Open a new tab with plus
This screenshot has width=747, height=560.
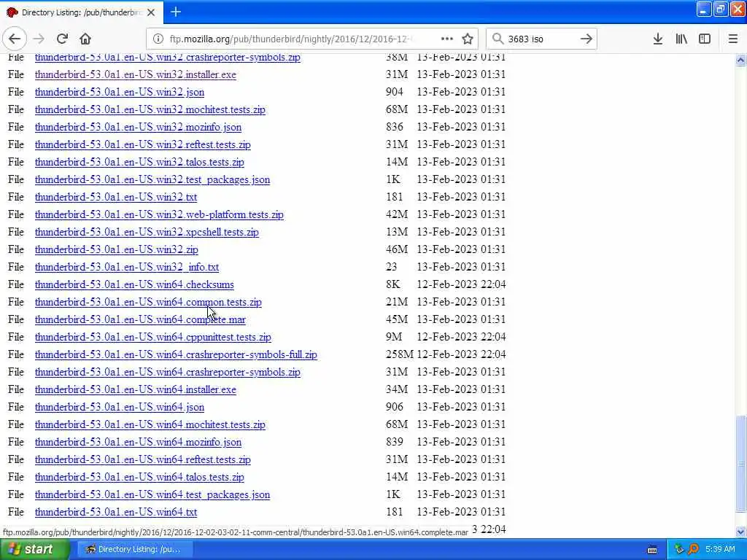(176, 12)
